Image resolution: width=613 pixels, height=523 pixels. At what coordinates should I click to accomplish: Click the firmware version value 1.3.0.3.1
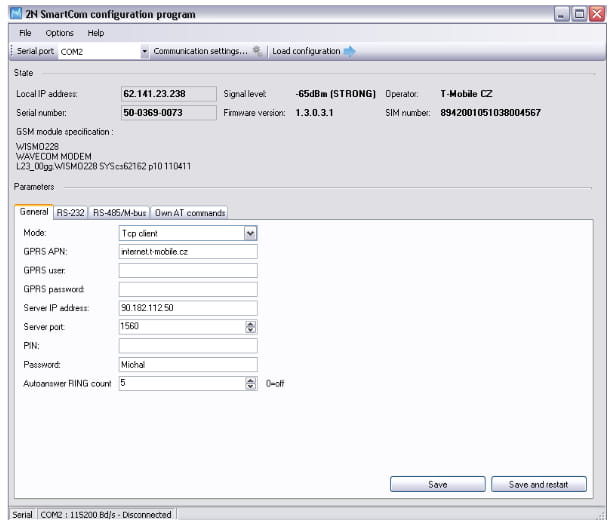tap(314, 113)
